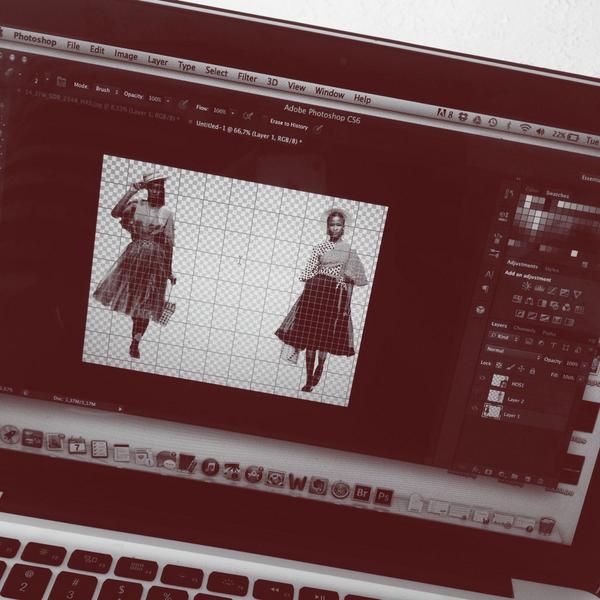This screenshot has height=600, width=600.
Task: Open the History panel icon in collapsed dock
Action: [509, 194]
